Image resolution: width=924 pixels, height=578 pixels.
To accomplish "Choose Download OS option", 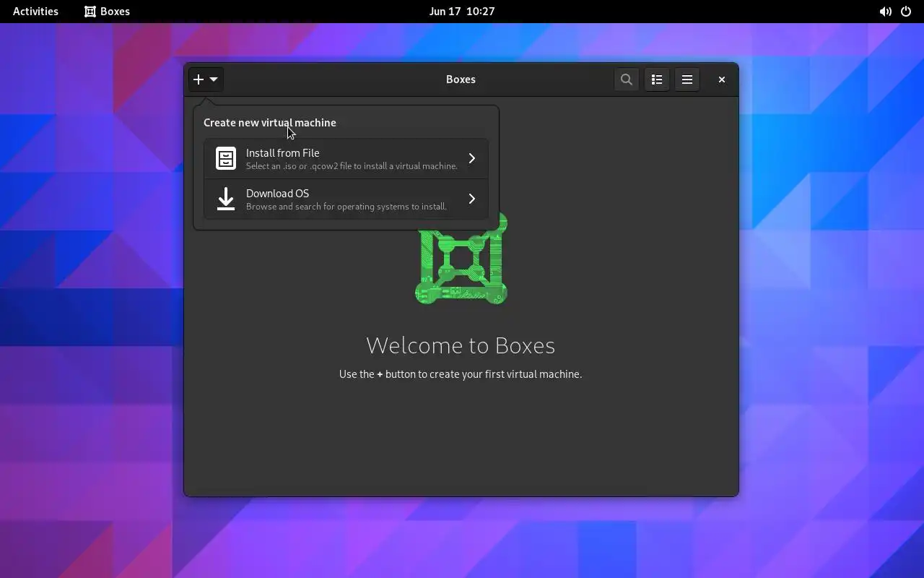I will (346, 199).
